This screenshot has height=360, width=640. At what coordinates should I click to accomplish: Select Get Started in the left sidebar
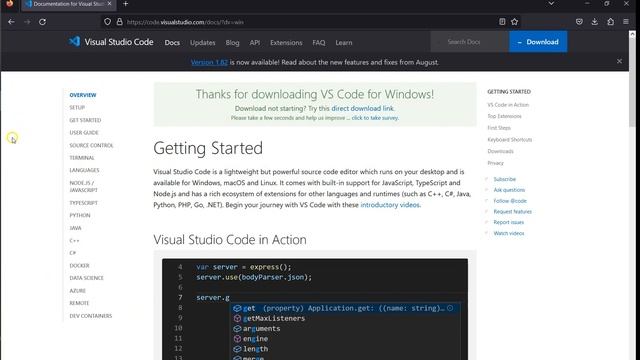pyautogui.click(x=85, y=120)
